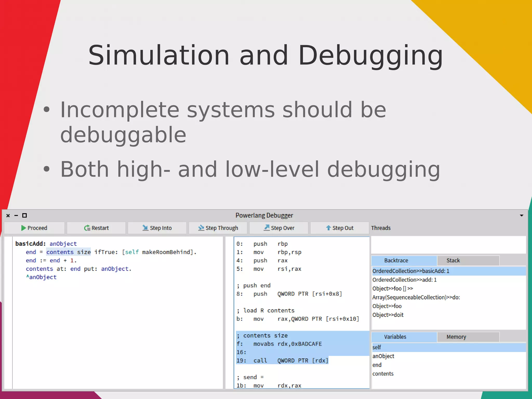Select the Object>>doit backtrace frame

449,315
